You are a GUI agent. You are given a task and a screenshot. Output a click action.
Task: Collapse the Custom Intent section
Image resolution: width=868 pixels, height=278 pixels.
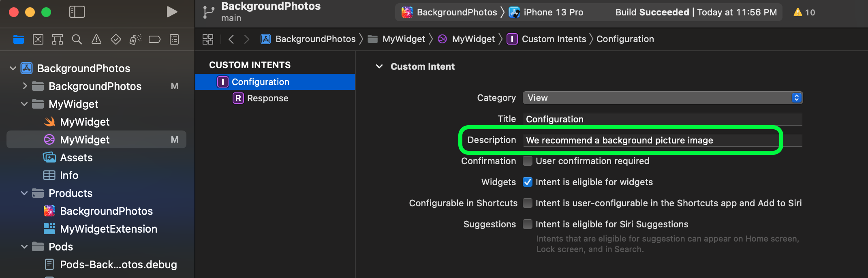click(x=379, y=66)
